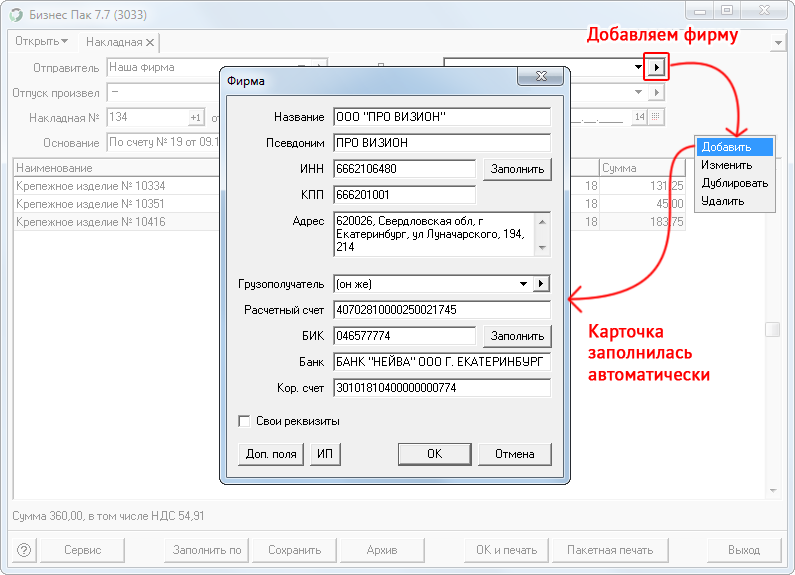Expand the firm selection dropdown at top right
795x575 pixels.
click(639, 67)
